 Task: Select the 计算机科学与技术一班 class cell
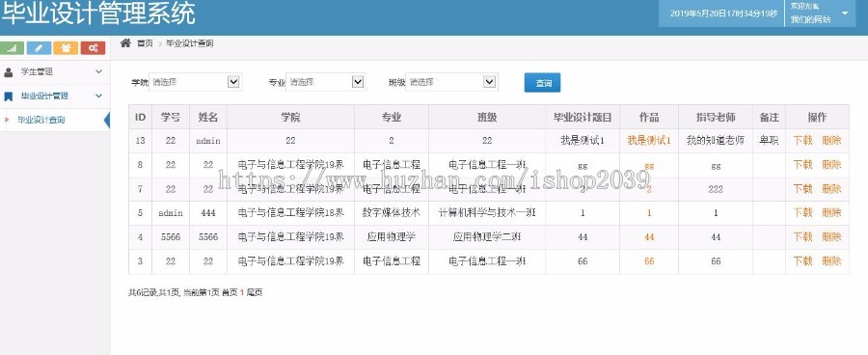tap(487, 212)
